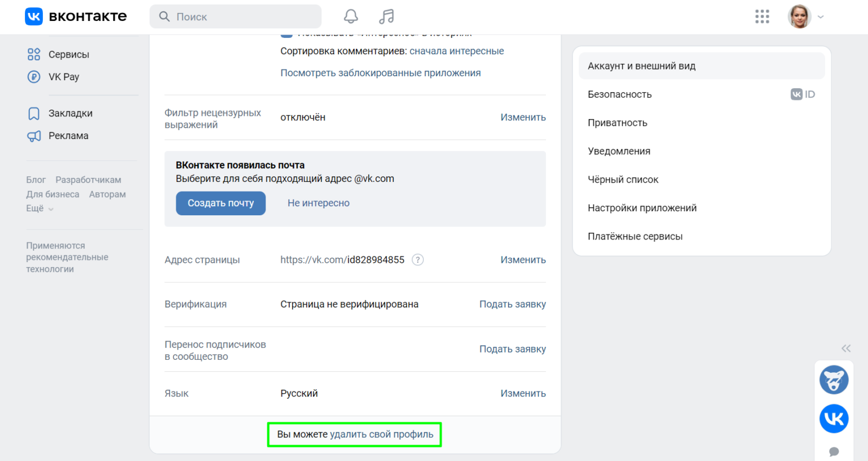
Task: Click удалить свой профиль link
Action: tap(381, 434)
